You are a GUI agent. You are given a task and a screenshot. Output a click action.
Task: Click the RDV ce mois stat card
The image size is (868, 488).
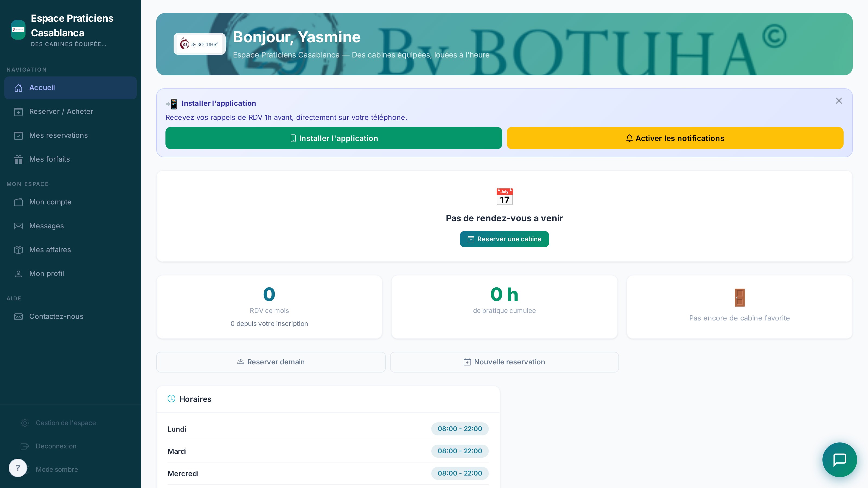[x=269, y=307]
